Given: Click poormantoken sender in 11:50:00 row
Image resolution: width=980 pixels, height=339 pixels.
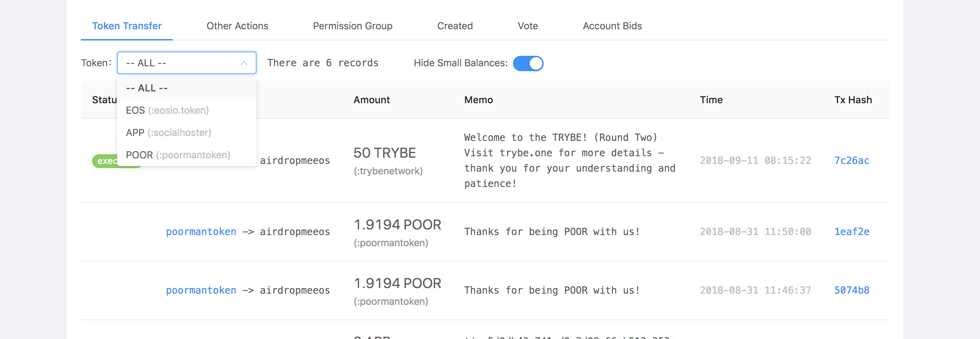Looking at the screenshot, I should pos(201,232).
